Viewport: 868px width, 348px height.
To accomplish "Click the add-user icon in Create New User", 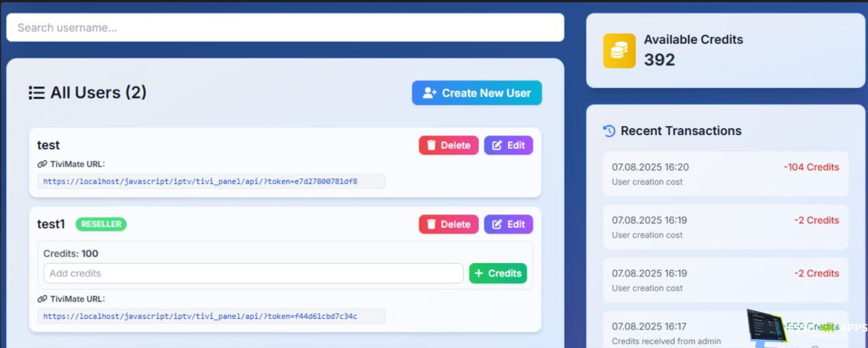I will tap(429, 93).
